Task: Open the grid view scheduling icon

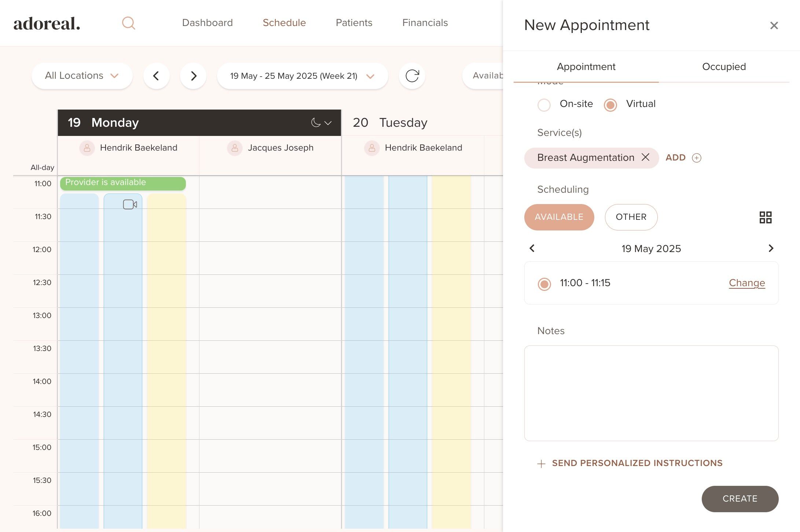Action: click(765, 217)
